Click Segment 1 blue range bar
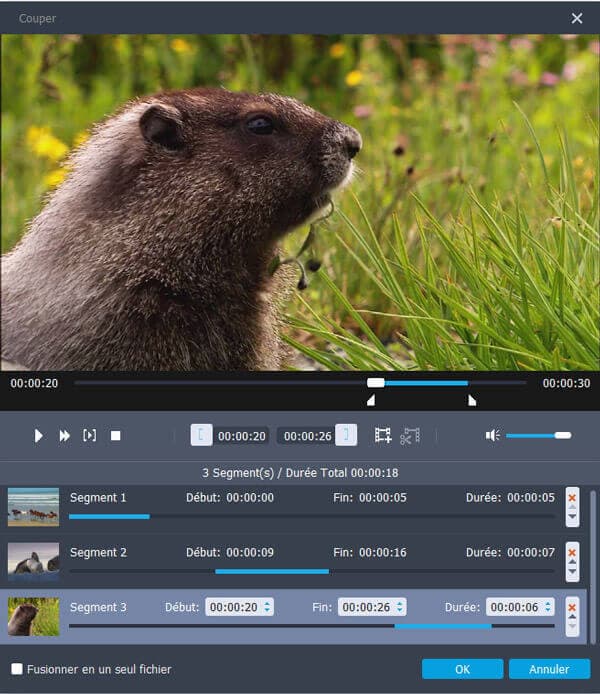The image size is (600, 694). pyautogui.click(x=109, y=517)
